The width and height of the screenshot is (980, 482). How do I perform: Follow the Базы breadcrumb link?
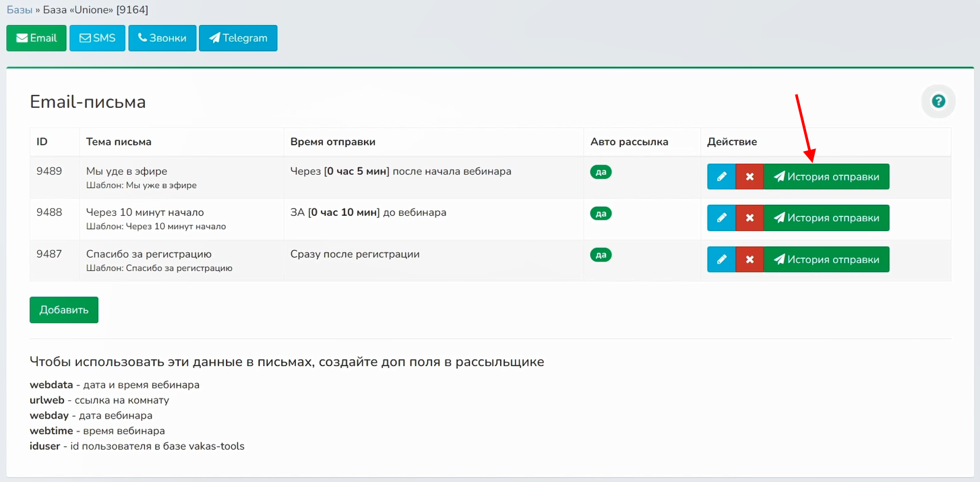[20, 10]
